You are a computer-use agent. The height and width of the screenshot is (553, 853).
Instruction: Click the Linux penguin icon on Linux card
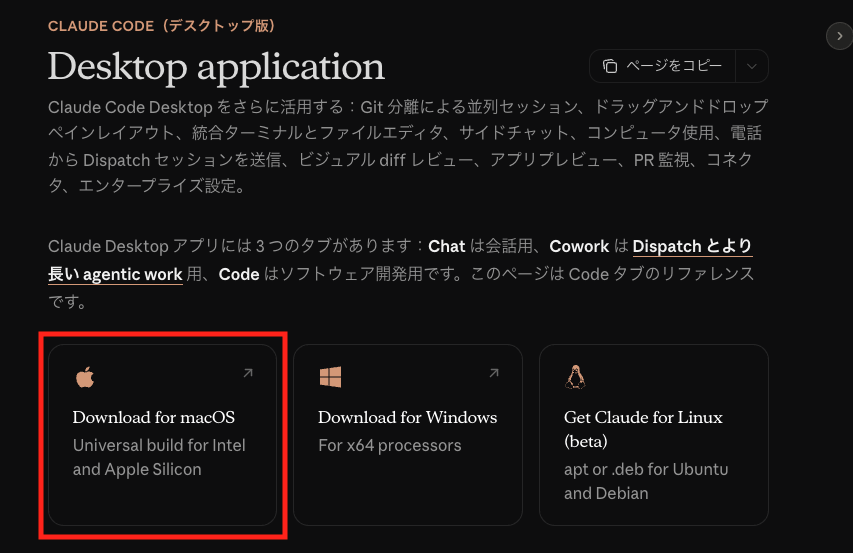coord(575,377)
